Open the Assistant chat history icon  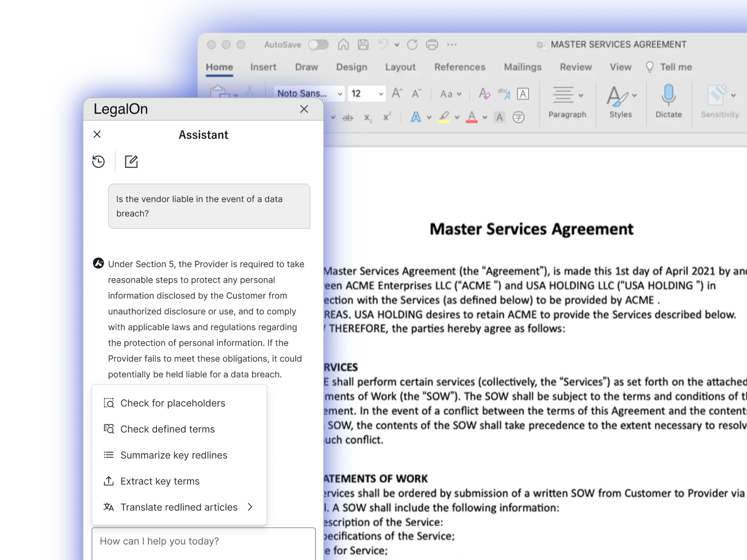pos(98,162)
